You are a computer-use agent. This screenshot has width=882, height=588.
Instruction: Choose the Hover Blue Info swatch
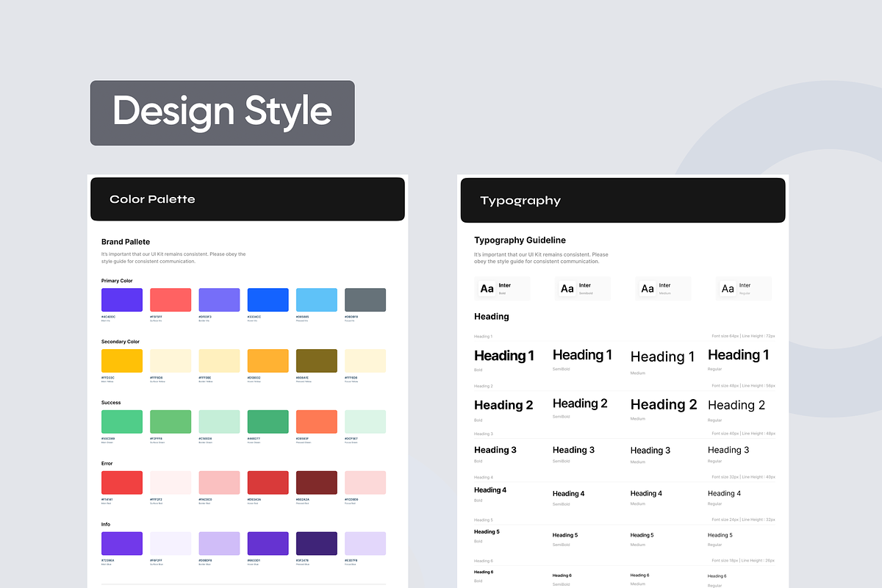coord(268,544)
